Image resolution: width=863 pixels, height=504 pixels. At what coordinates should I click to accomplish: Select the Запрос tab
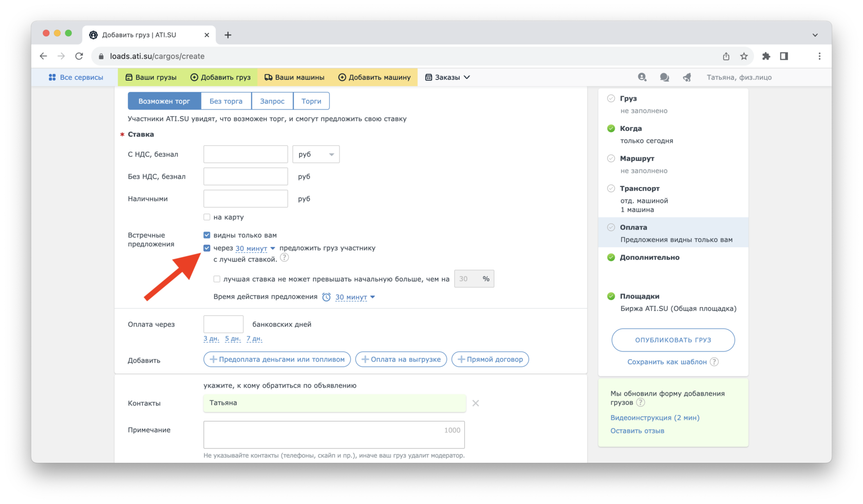tap(272, 101)
